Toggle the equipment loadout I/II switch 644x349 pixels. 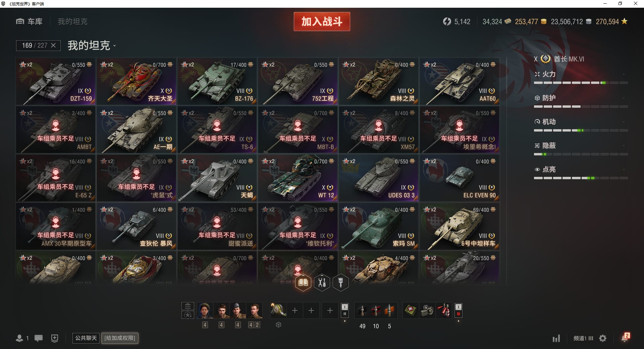(344, 310)
